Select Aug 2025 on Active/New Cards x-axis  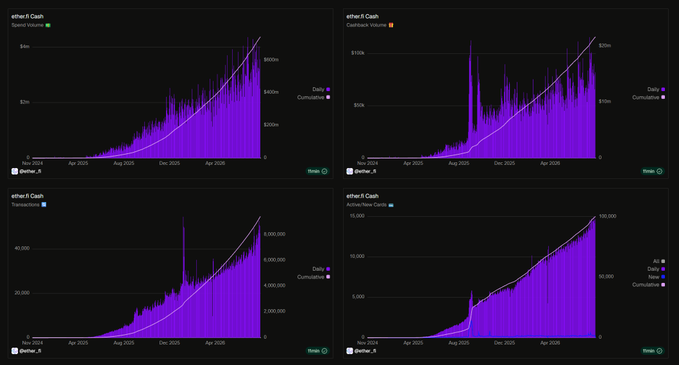[x=459, y=343]
